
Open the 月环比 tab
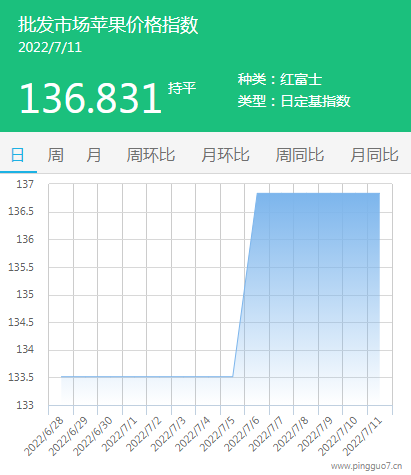(x=225, y=155)
